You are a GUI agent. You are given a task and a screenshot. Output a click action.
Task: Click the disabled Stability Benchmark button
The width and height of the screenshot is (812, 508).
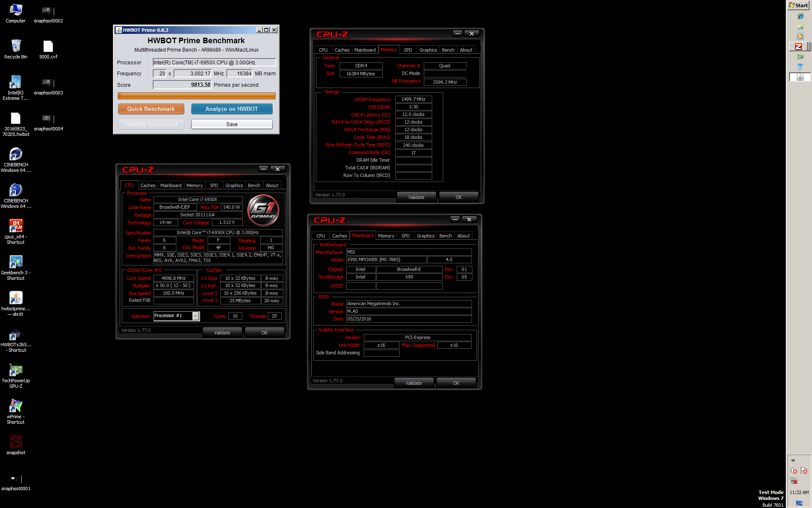pos(151,124)
